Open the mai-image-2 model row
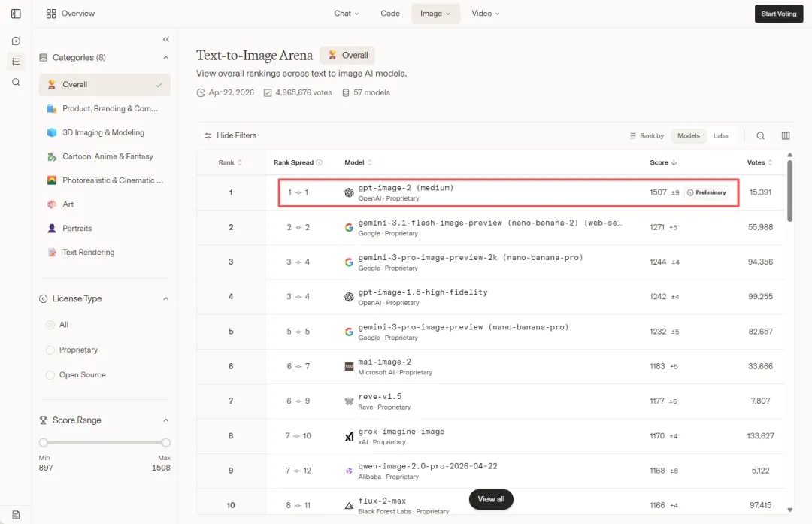 click(x=491, y=367)
